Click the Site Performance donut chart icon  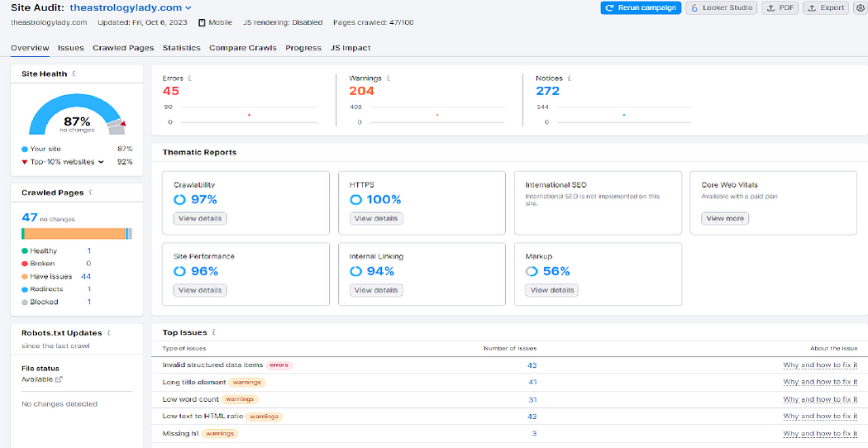point(180,271)
